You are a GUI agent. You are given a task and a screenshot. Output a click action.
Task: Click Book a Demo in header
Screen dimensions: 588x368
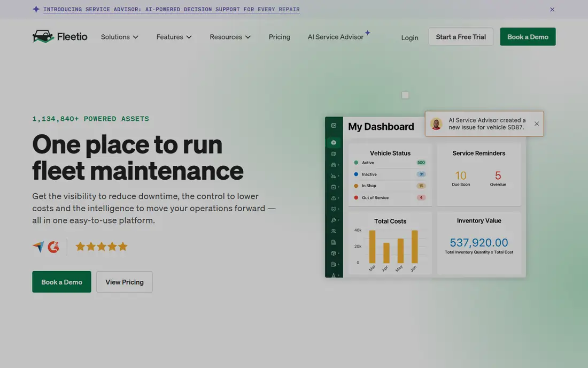coord(528,37)
